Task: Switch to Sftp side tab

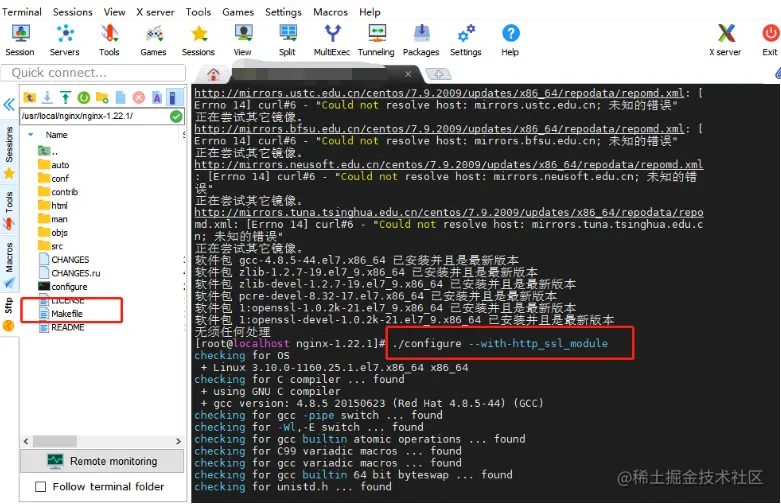Action: [9, 314]
